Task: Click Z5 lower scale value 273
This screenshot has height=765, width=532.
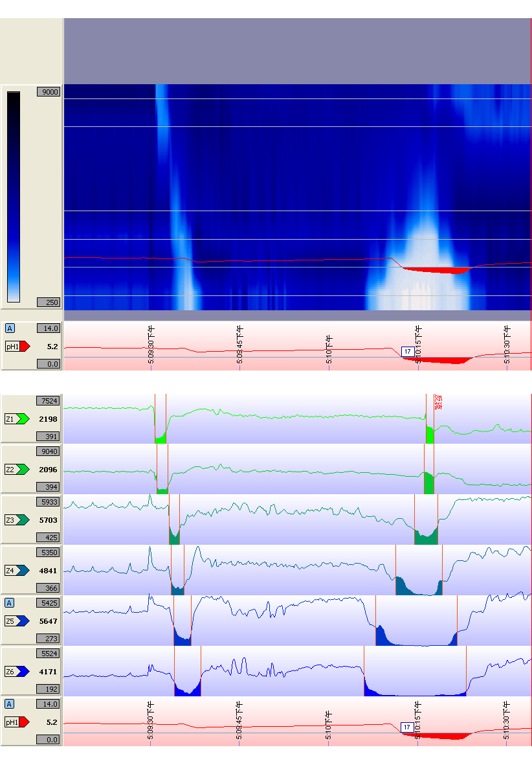Action: point(49,639)
